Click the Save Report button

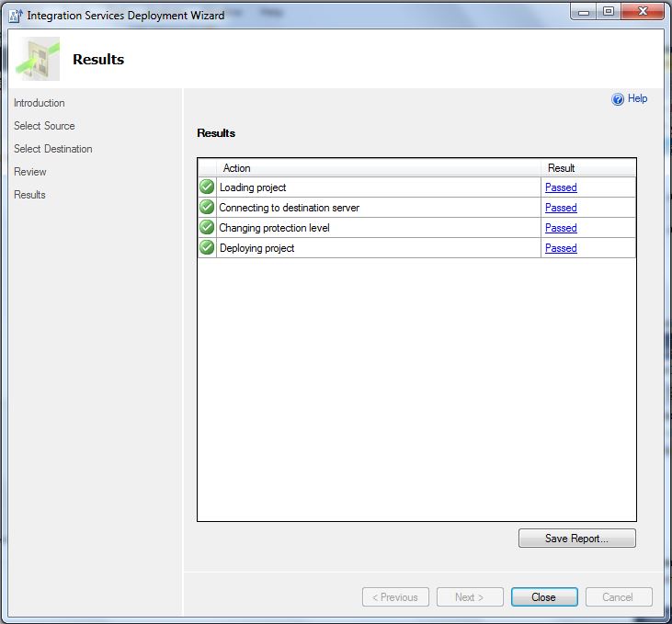pyautogui.click(x=577, y=539)
